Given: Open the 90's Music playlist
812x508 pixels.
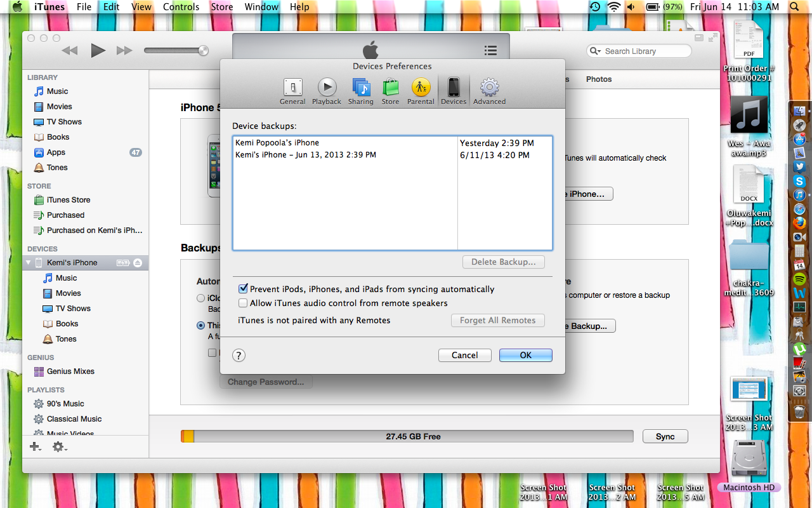Looking at the screenshot, I should tap(86, 404).
